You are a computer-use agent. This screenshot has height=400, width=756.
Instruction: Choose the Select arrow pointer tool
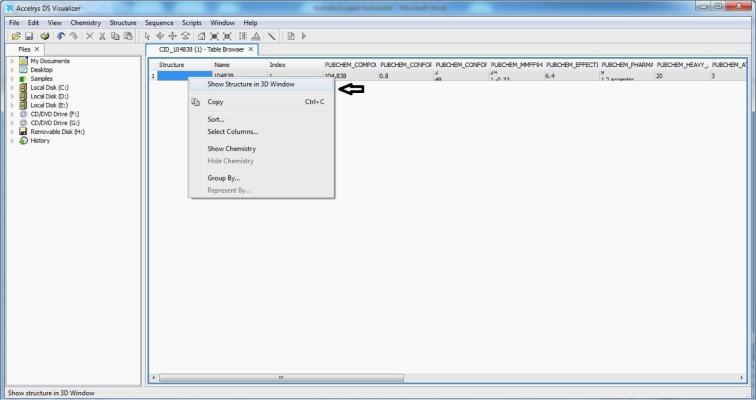point(147,36)
